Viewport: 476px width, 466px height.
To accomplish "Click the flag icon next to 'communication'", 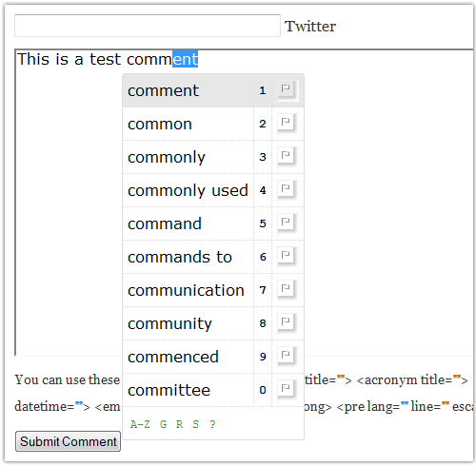I will pos(286,289).
